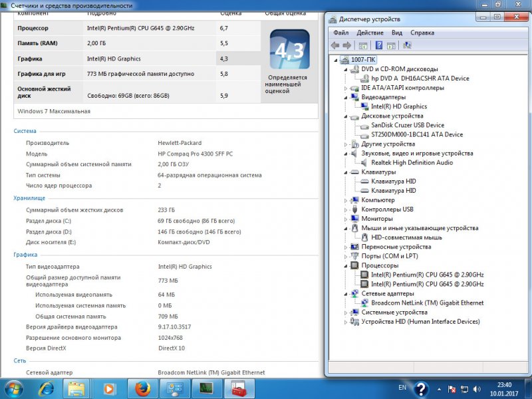The width and height of the screenshot is (532, 399).
Task: Open the Действие menu
Action: coord(370,32)
